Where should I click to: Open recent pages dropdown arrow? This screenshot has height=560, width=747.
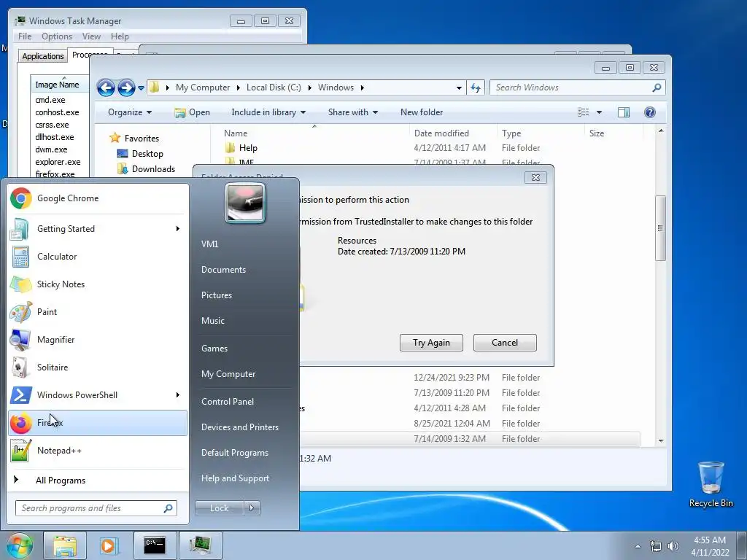pyautogui.click(x=141, y=87)
